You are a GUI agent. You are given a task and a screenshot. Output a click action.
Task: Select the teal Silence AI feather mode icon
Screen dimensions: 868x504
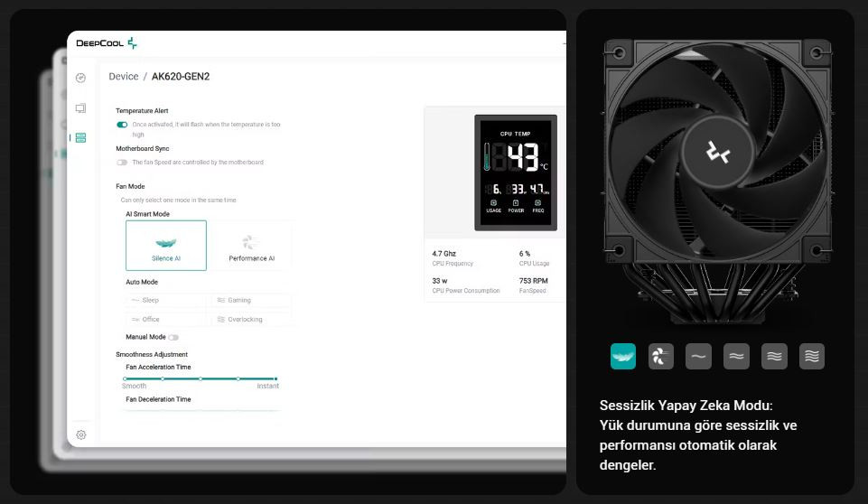pyautogui.click(x=622, y=356)
